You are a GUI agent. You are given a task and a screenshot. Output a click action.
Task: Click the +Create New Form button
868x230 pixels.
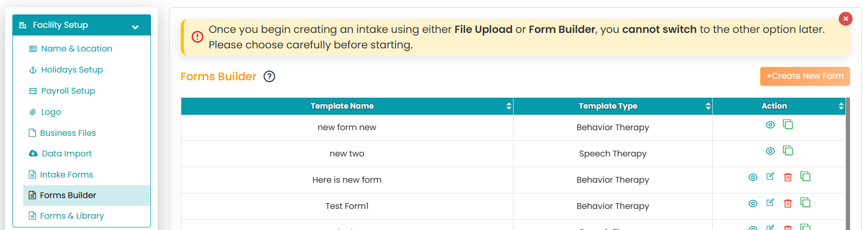[805, 76]
